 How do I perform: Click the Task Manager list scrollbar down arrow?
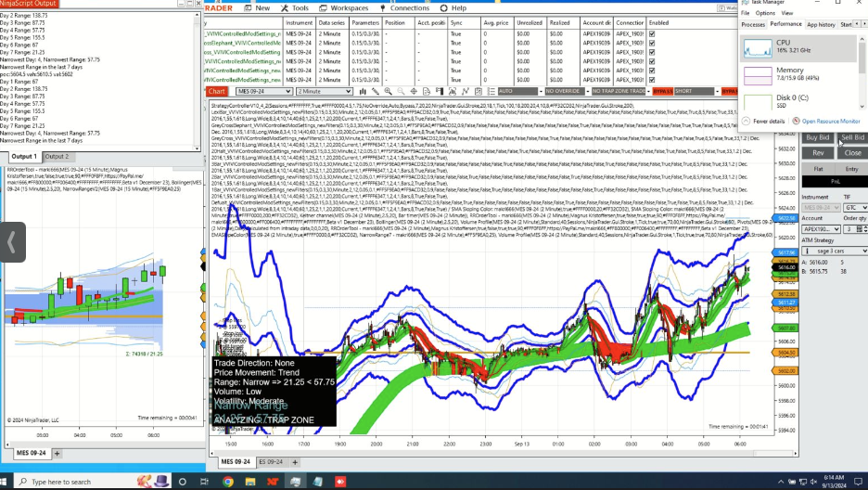pos(862,107)
